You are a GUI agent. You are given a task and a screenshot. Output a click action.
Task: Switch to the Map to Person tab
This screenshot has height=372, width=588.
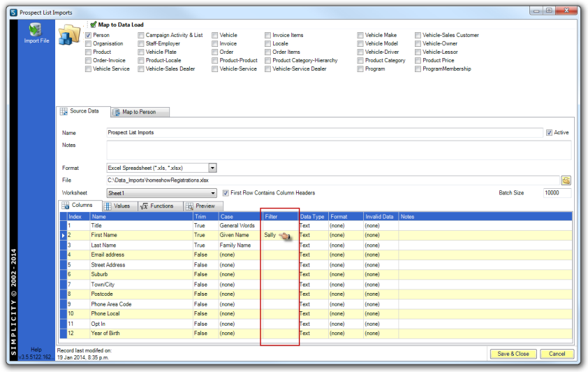click(x=140, y=112)
